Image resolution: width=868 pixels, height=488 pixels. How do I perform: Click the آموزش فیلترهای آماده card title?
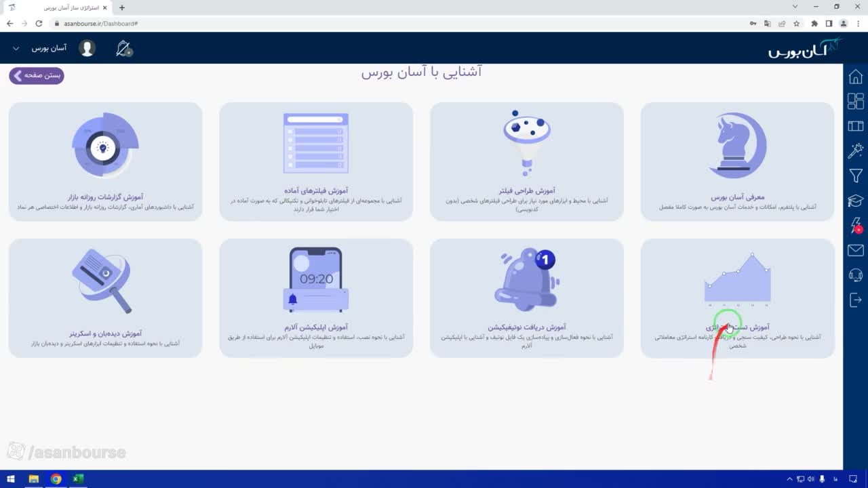[316, 191]
